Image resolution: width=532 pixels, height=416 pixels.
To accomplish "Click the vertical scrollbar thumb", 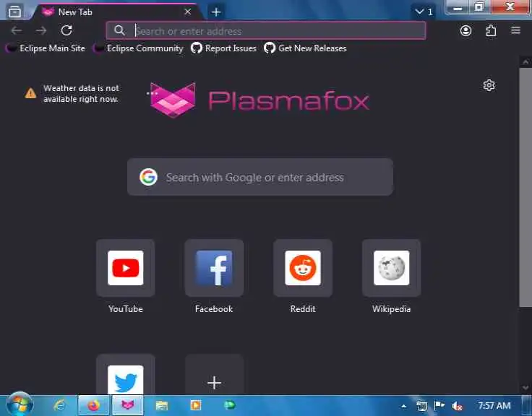I will coord(525,188).
